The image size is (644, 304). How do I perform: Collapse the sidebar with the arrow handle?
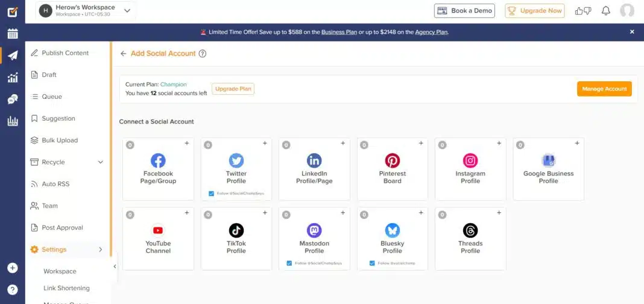(x=115, y=267)
